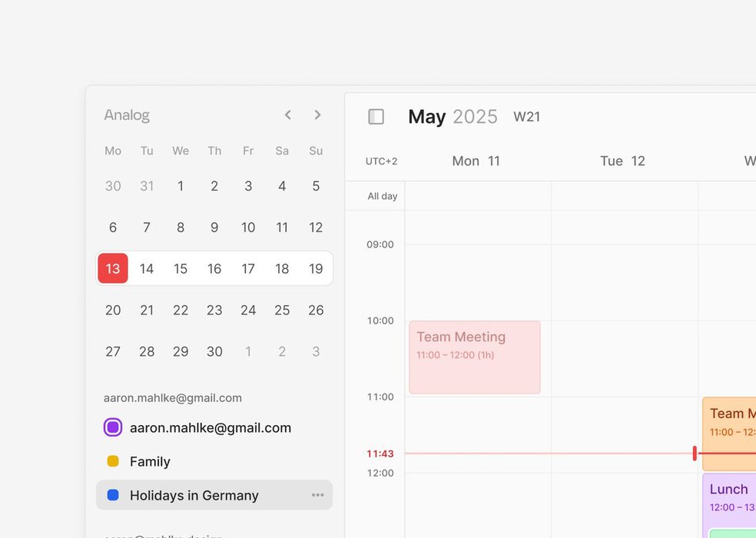Screen dimensions: 756x538
Task: Click the UTC+2 timezone label
Action: (381, 161)
